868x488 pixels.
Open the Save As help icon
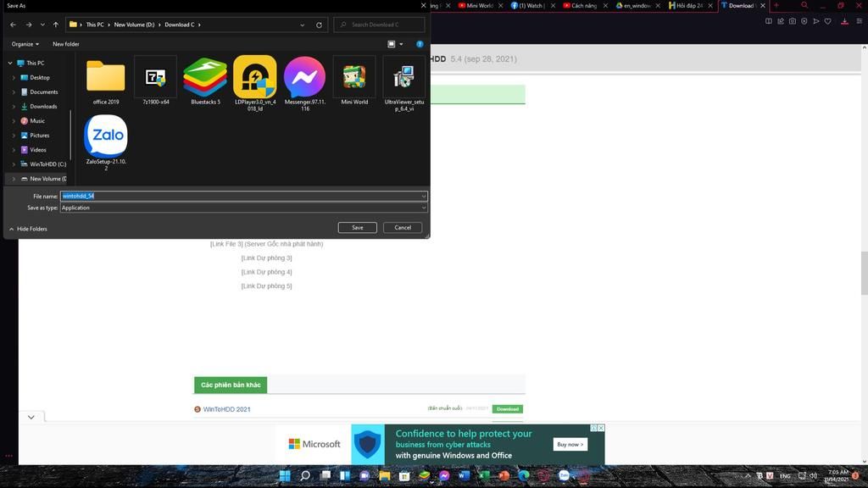tap(420, 44)
